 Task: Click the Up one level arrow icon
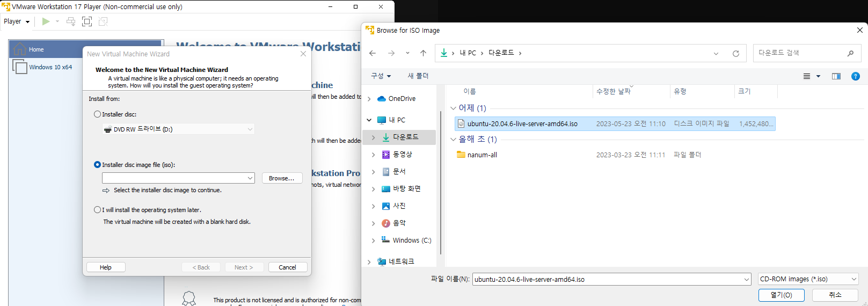pos(423,53)
